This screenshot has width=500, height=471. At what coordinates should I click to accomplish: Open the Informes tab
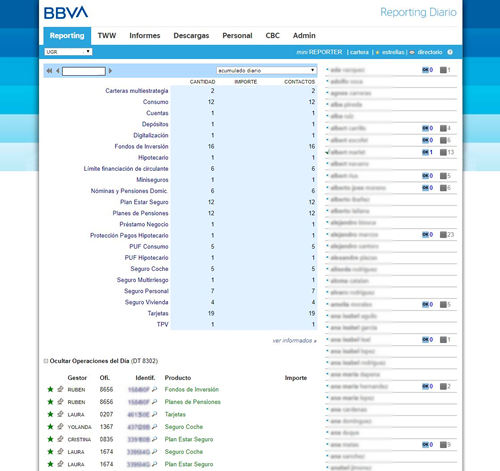click(145, 36)
